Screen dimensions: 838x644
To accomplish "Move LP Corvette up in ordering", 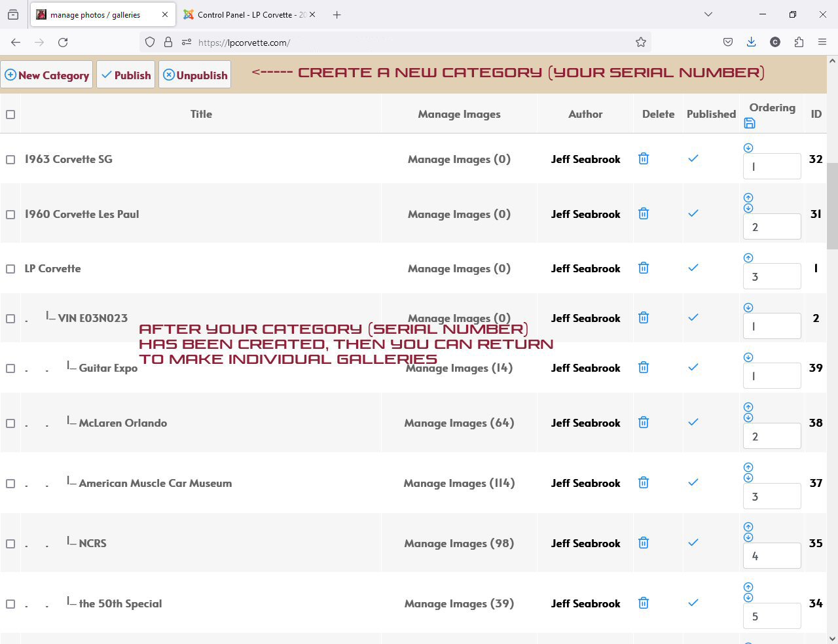I will click(748, 258).
